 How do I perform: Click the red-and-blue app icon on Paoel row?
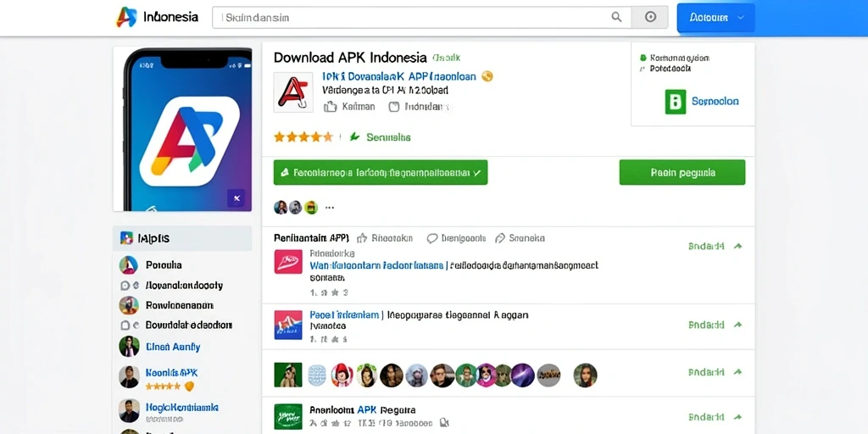point(288,325)
